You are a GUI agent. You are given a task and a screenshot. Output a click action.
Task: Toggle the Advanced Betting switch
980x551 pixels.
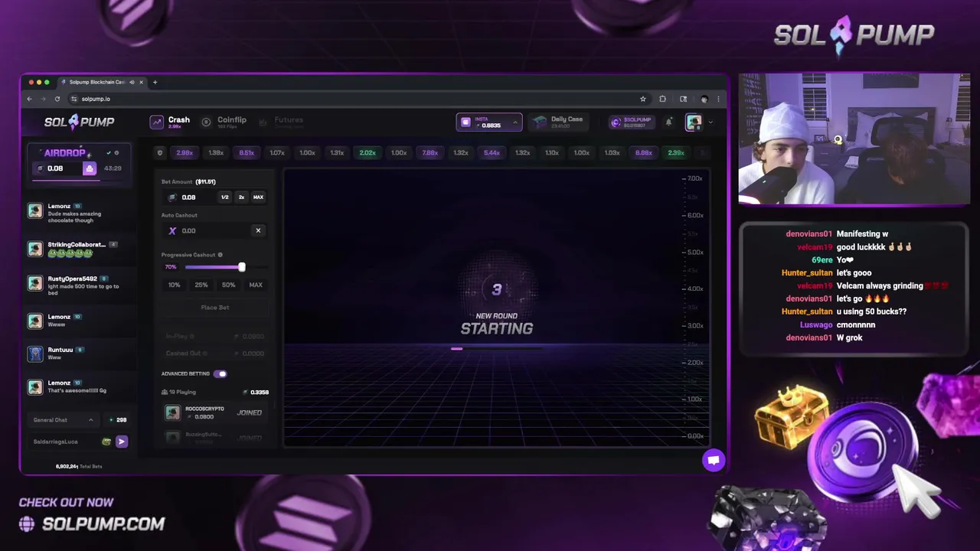coord(220,373)
